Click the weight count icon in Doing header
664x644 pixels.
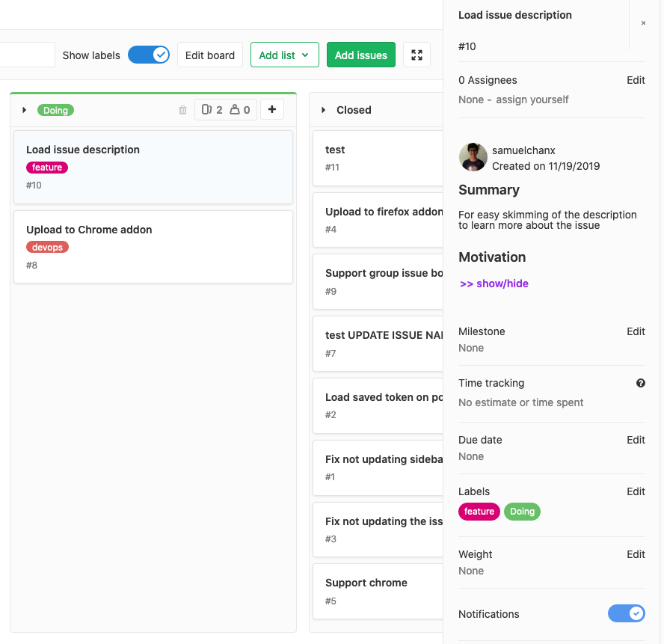coord(234,110)
